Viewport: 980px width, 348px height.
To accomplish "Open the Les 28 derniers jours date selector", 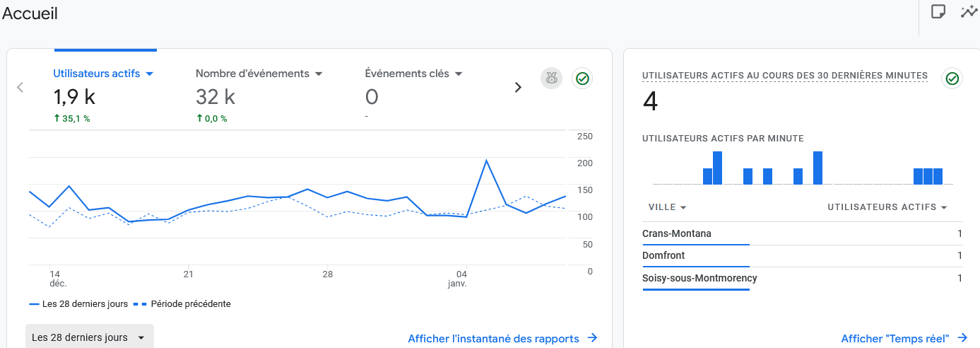I will pos(89,337).
